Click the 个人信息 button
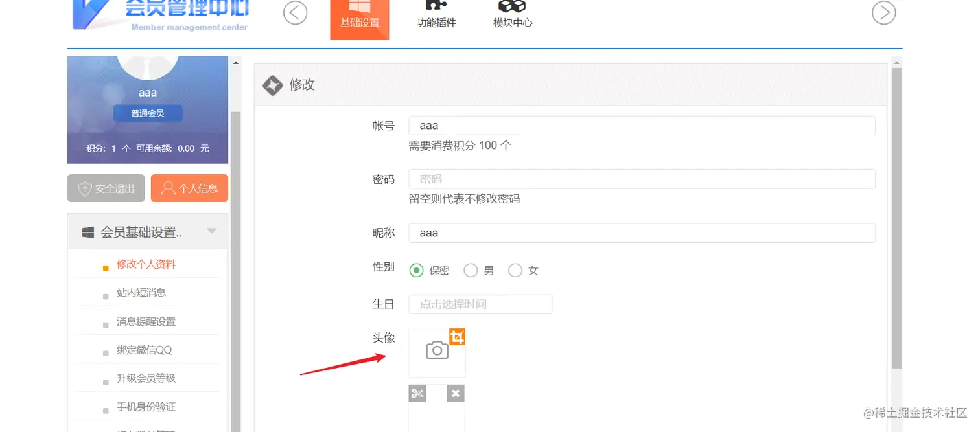Screen dimensions: 980x432 click(x=189, y=188)
